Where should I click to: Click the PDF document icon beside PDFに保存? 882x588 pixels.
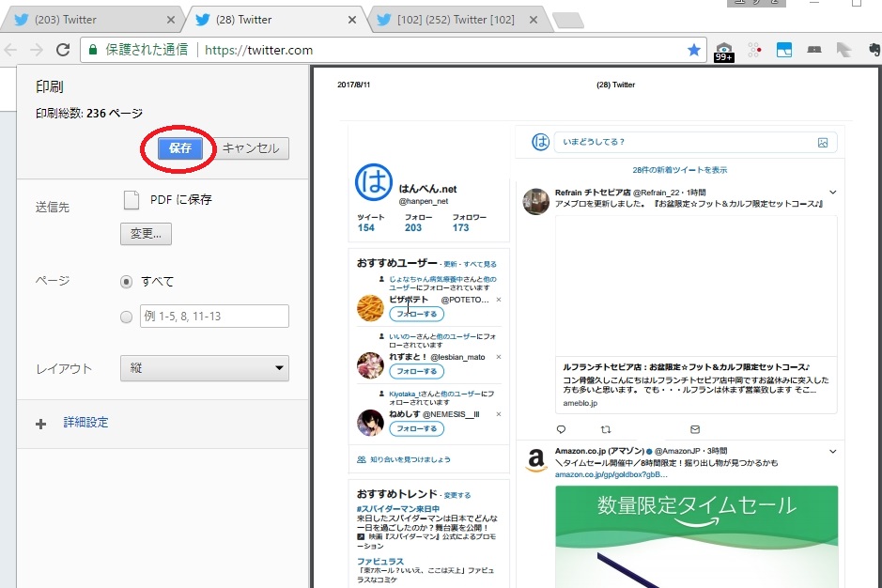click(132, 200)
